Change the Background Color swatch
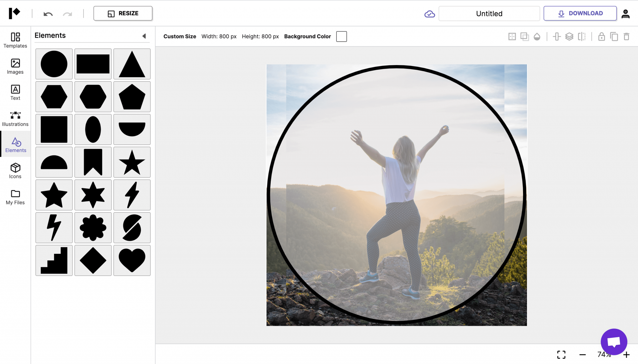 341,36
